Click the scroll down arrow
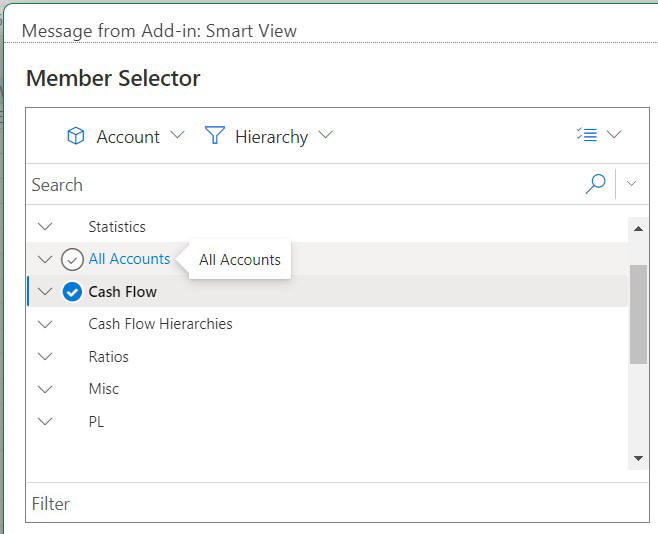The height and width of the screenshot is (534, 658). click(638, 458)
